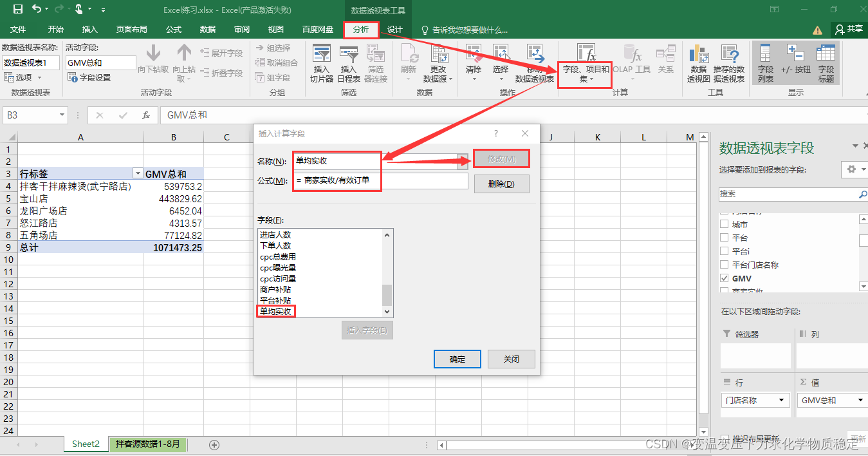
Task: Insert a timeline with 插入日程表
Action: (349, 63)
